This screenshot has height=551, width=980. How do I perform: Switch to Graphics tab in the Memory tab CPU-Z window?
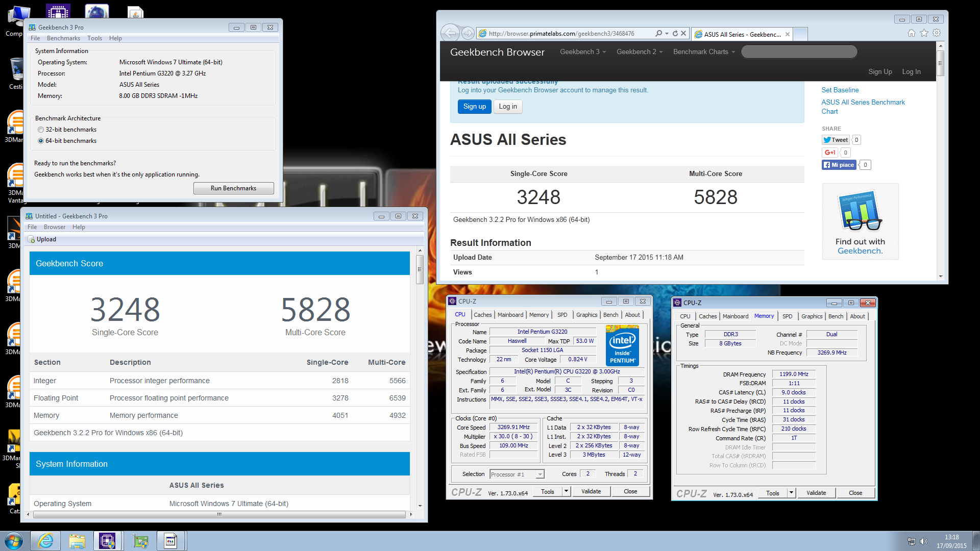coord(812,316)
